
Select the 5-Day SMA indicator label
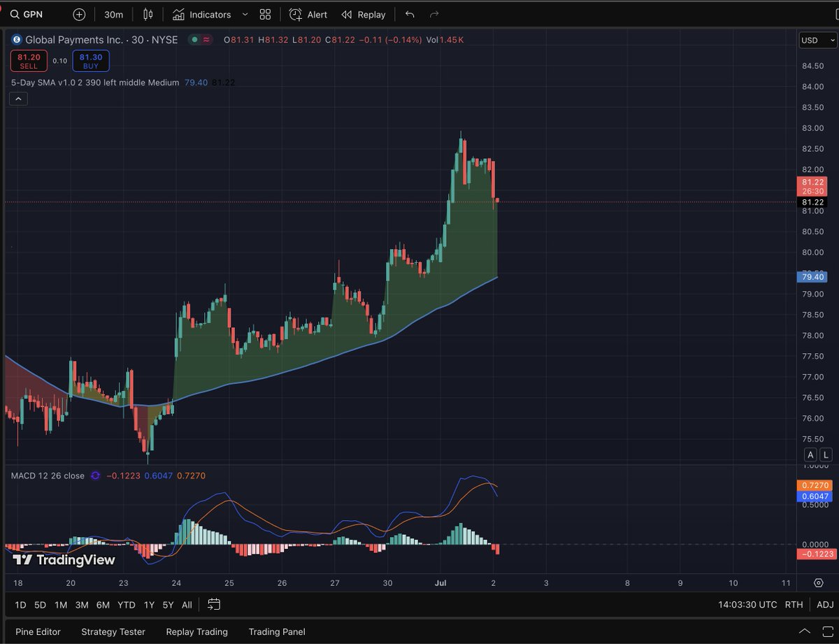(x=95, y=83)
